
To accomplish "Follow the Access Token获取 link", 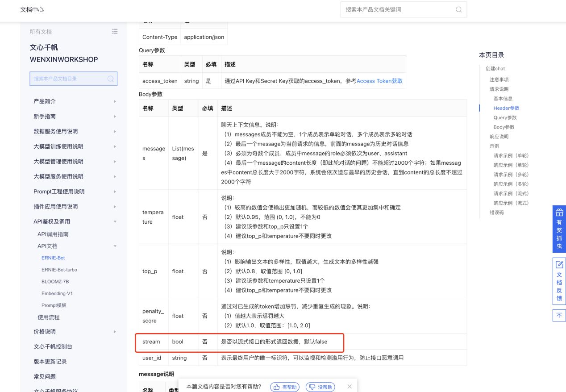I will pyautogui.click(x=379, y=81).
